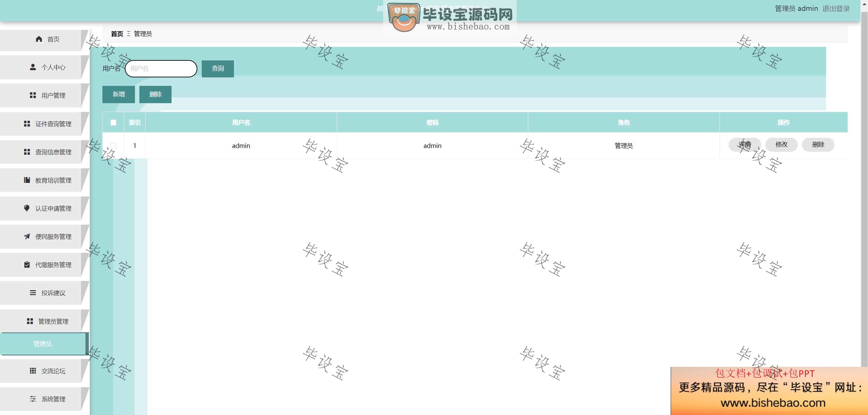
Task: Click the grid icon beside 交流论坛
Action: [33, 371]
